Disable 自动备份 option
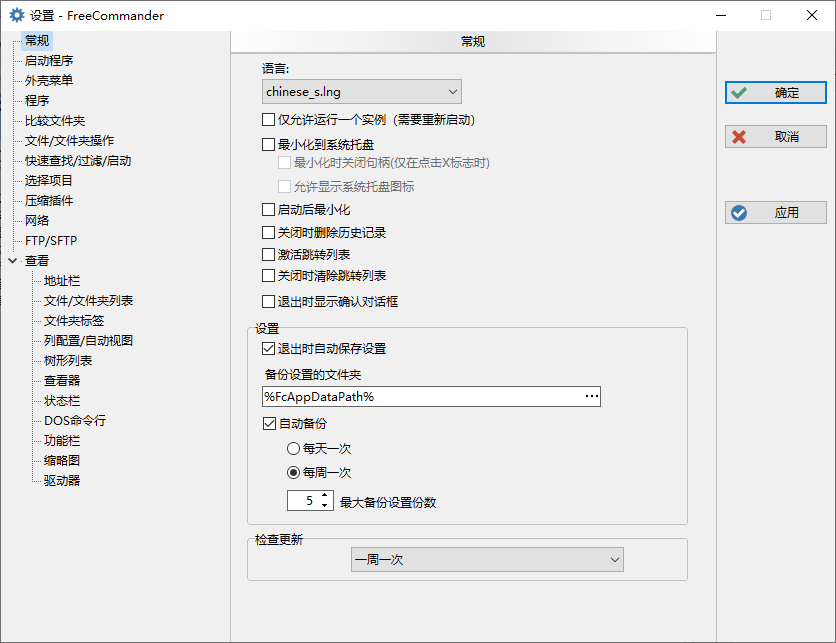The height and width of the screenshot is (643, 836). click(270, 423)
